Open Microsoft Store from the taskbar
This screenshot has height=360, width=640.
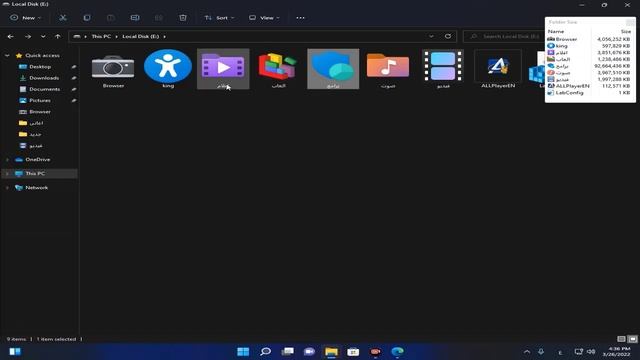click(353, 351)
